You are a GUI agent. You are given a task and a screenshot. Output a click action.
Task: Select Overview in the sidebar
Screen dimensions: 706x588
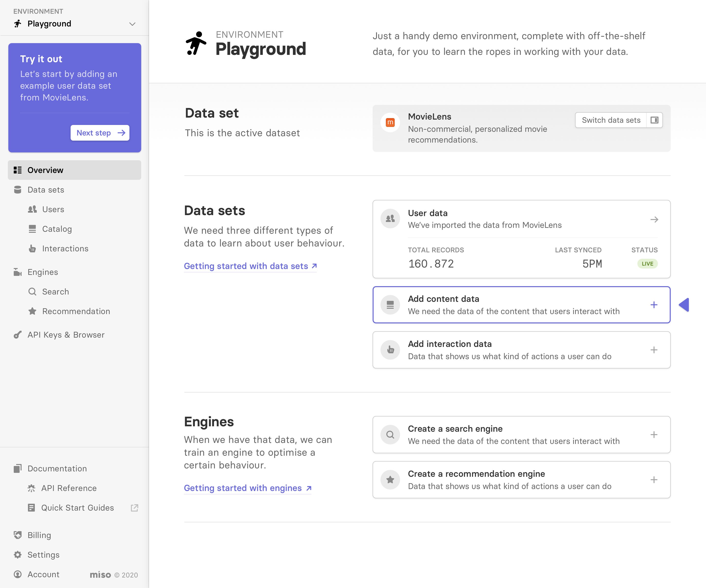74,170
